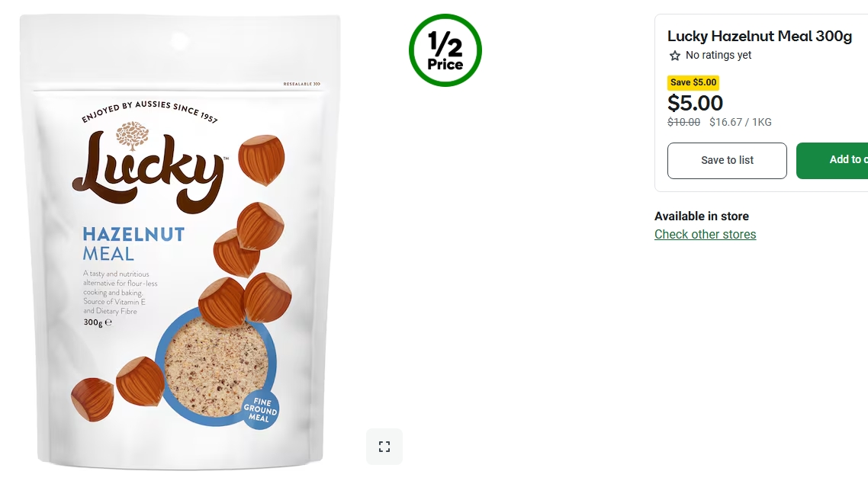Click the $5.00 current price

(695, 103)
